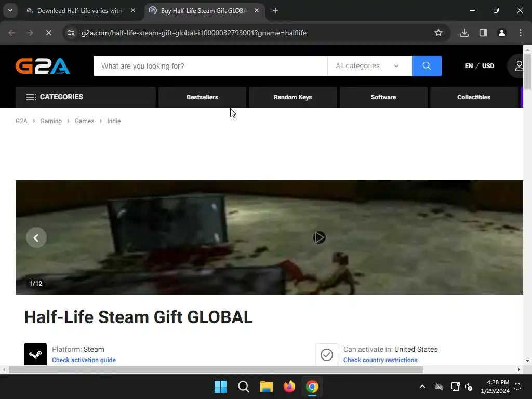This screenshot has height=399, width=532.
Task: Open Bestsellers menu item
Action: click(202, 97)
